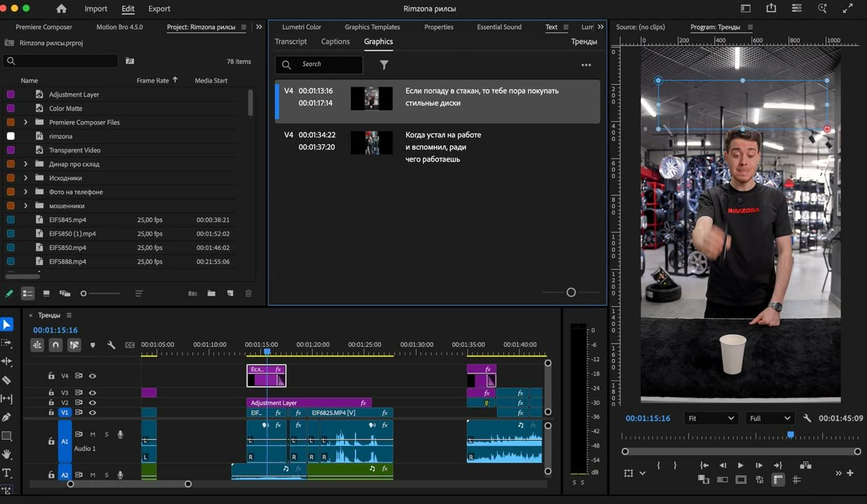The image size is (867, 504).
Task: Open the Lumetri Color panel tab
Action: pyautogui.click(x=301, y=27)
